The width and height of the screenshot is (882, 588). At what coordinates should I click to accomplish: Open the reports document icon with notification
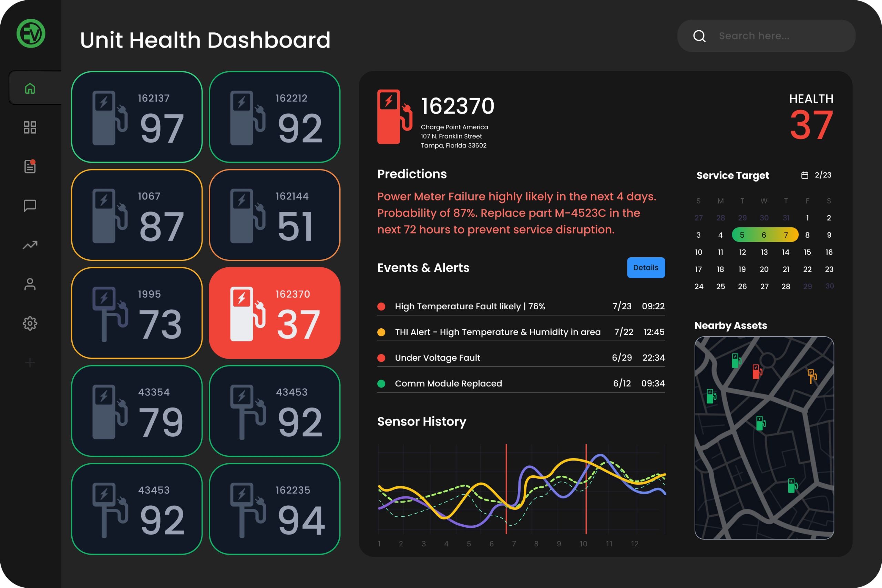coord(30,166)
